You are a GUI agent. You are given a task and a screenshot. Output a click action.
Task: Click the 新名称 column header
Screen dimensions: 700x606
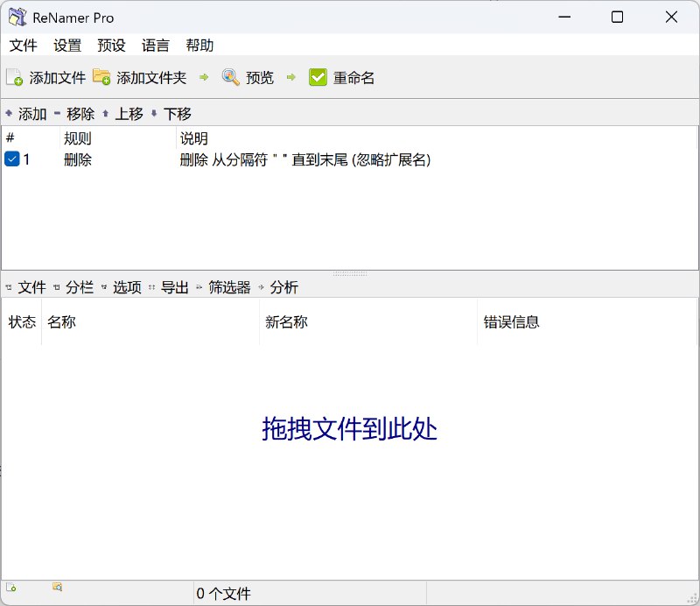pyautogui.click(x=368, y=321)
